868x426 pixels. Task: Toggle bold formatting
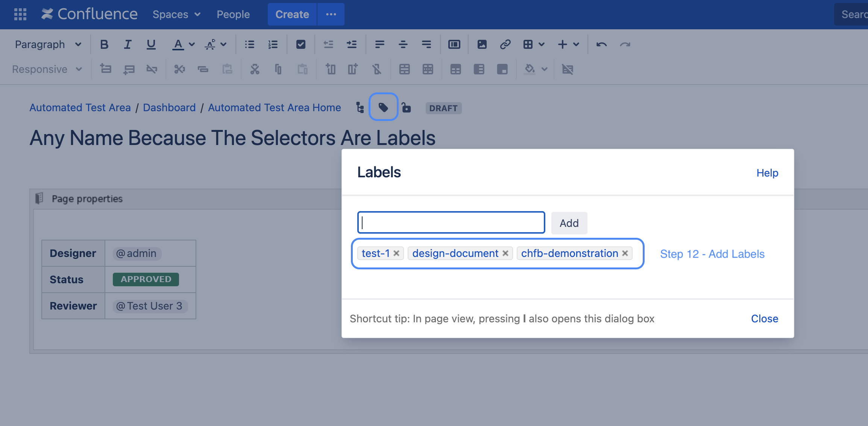[x=104, y=44]
